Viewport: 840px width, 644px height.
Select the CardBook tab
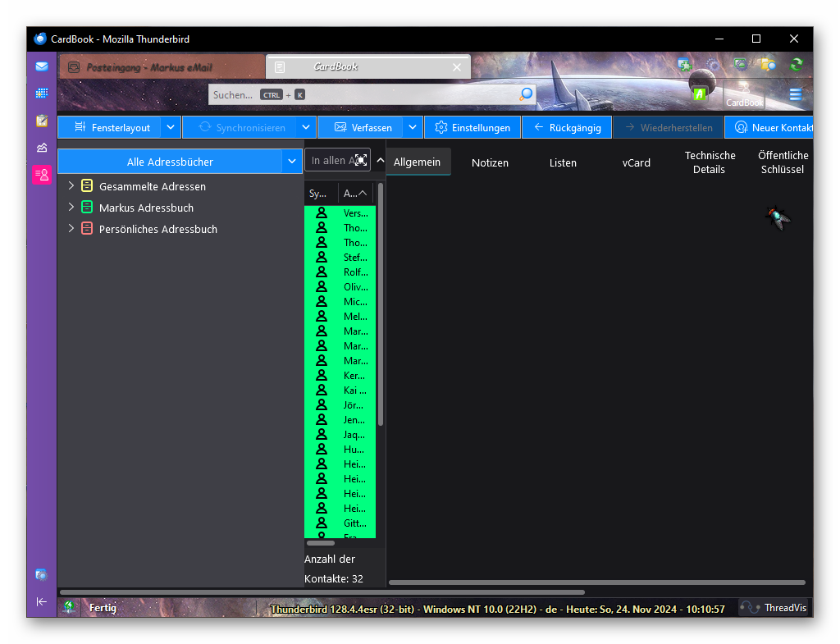[x=368, y=67]
